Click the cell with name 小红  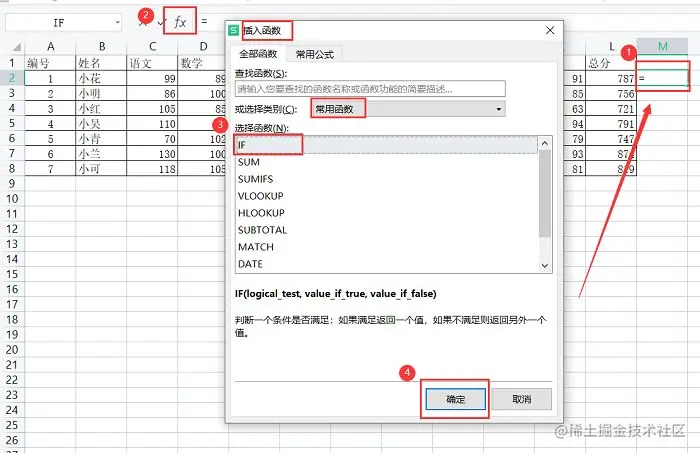point(101,109)
